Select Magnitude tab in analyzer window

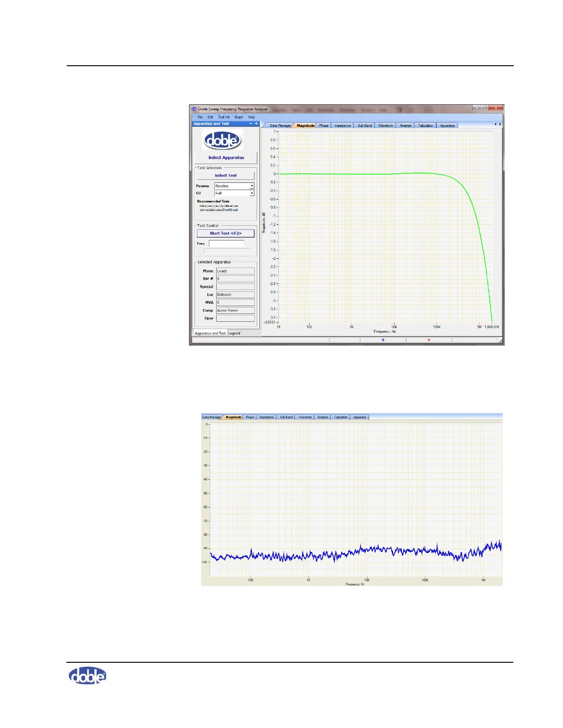tap(305, 125)
